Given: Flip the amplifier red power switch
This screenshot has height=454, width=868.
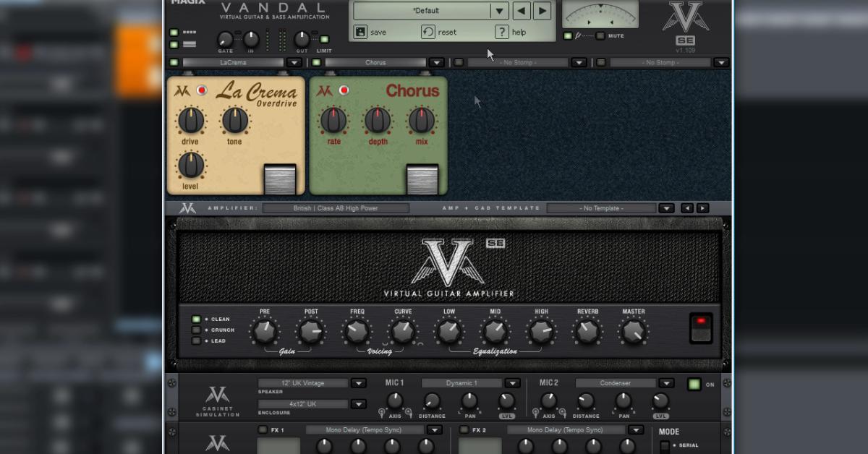Looking at the screenshot, I should point(701,328).
